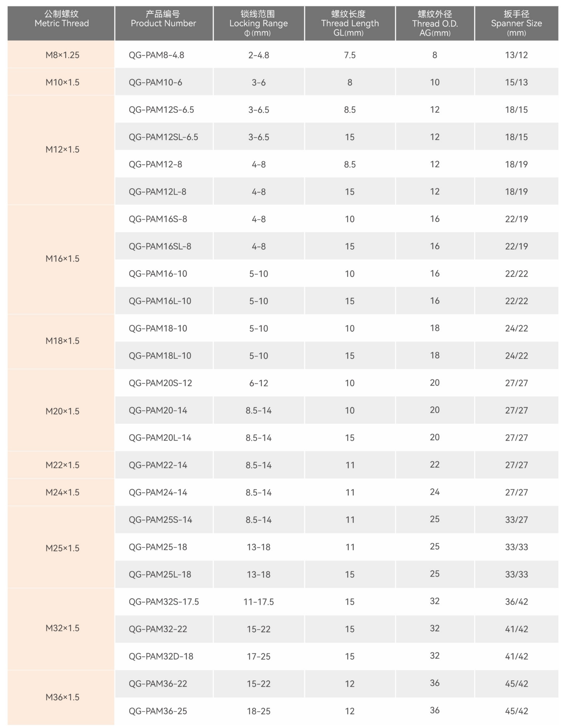
Task: Select the Locking Range column header
Action: pos(259,23)
